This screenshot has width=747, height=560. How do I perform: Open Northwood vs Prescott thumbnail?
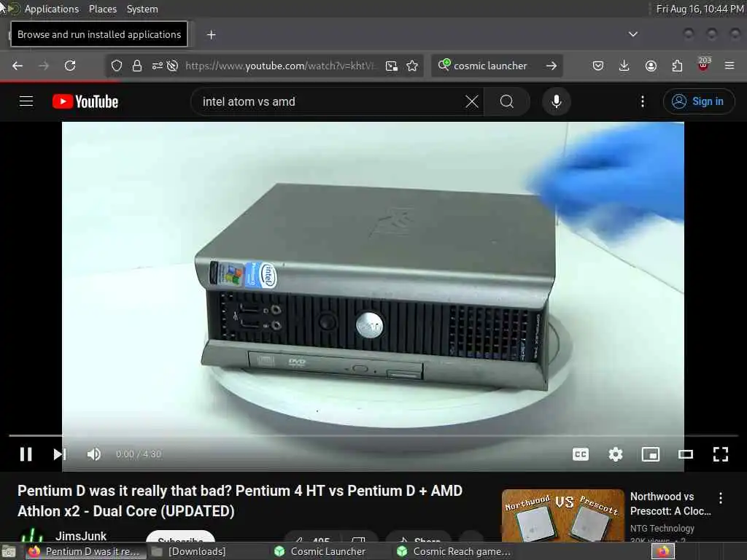pos(562,516)
